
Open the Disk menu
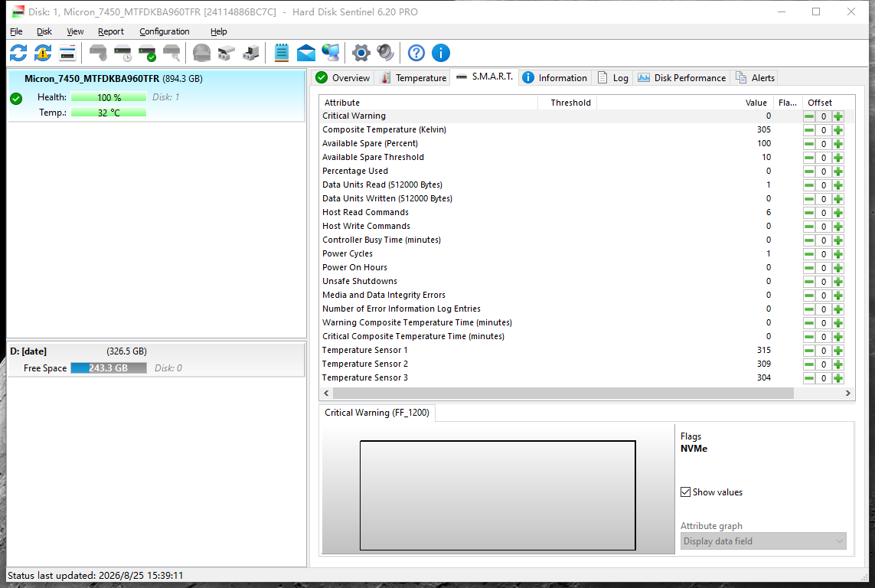[x=44, y=32]
